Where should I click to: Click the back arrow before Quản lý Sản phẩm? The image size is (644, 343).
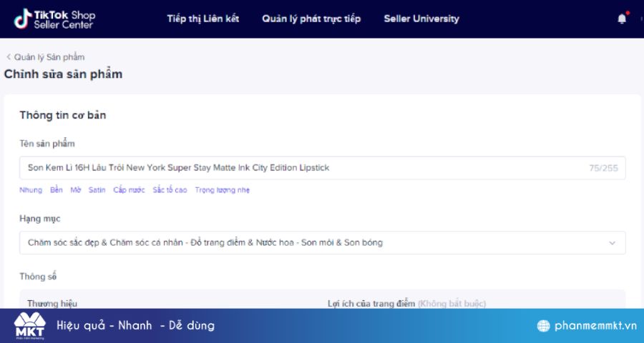8,57
